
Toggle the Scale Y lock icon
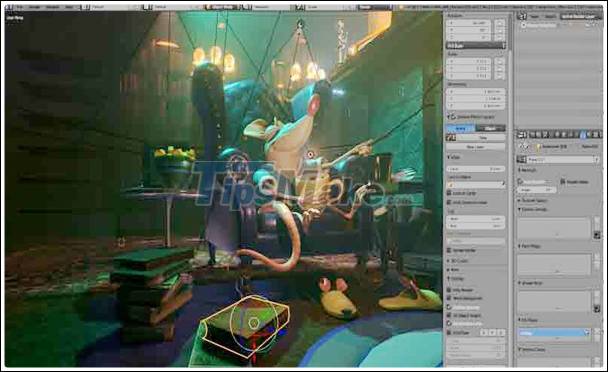(x=500, y=69)
